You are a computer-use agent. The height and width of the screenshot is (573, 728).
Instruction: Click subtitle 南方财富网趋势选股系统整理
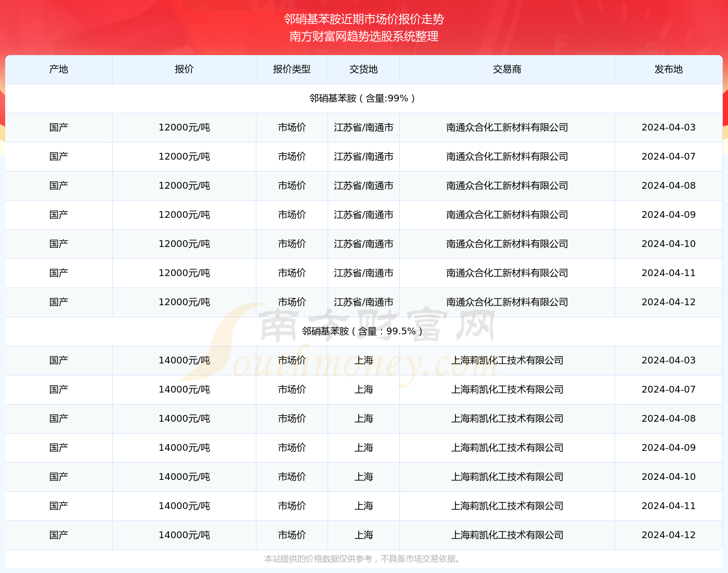point(364,36)
